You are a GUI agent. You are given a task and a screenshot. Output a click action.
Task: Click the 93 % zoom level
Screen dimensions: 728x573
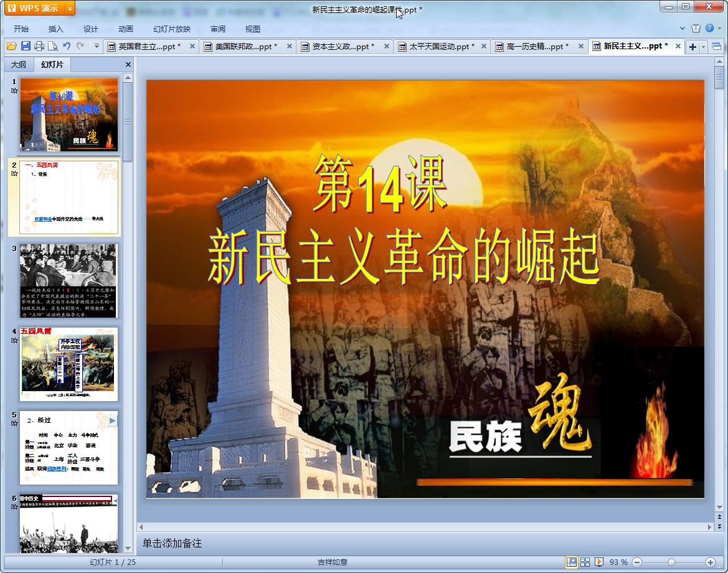click(x=618, y=562)
